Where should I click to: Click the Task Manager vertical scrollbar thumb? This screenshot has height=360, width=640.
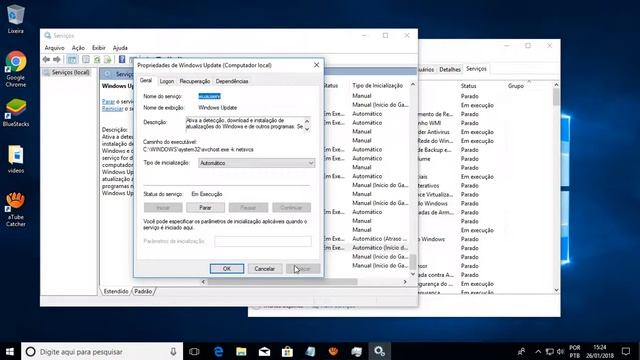point(556,97)
